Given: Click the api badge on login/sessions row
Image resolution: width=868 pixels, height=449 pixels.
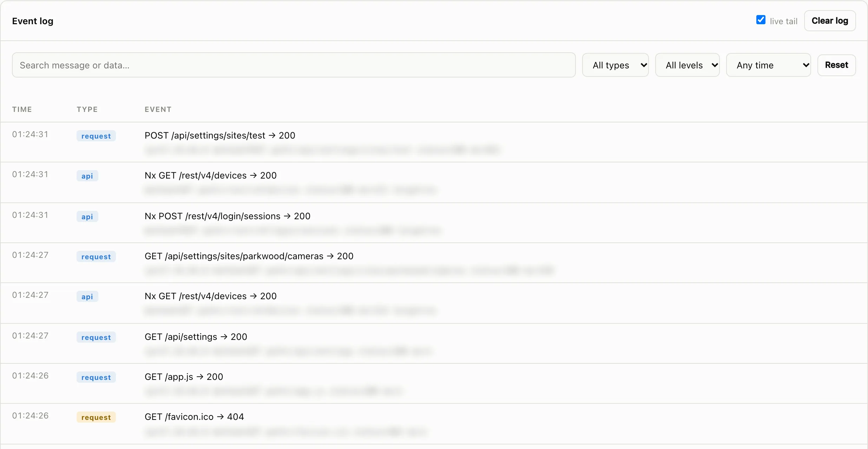Looking at the screenshot, I should [87, 216].
